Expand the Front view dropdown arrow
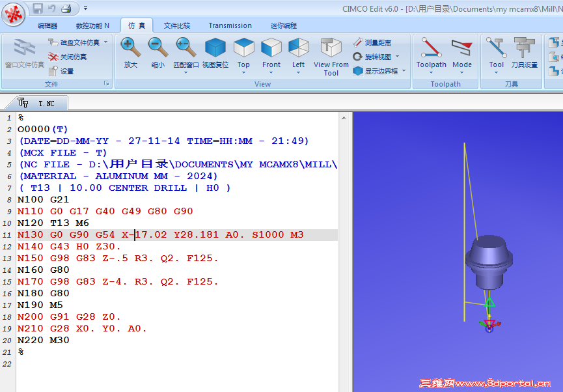This screenshot has height=392, width=563. 271,73
